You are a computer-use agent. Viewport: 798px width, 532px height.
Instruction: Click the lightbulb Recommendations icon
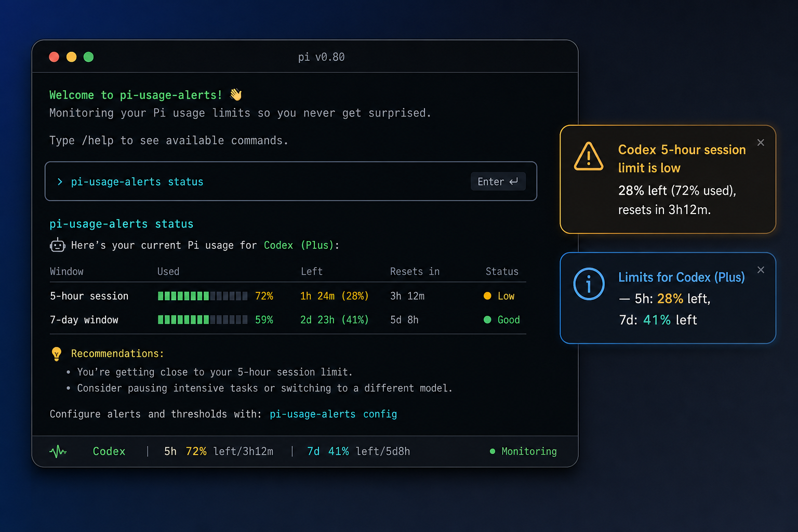(57, 354)
